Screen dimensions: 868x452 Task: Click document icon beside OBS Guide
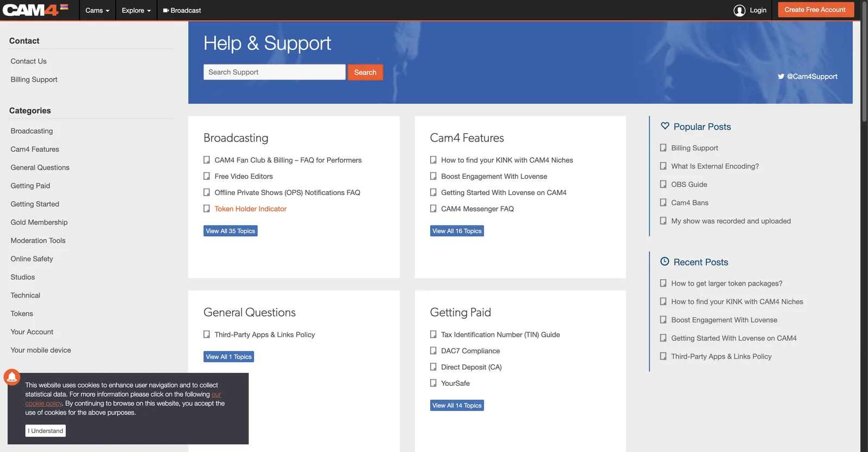click(663, 184)
